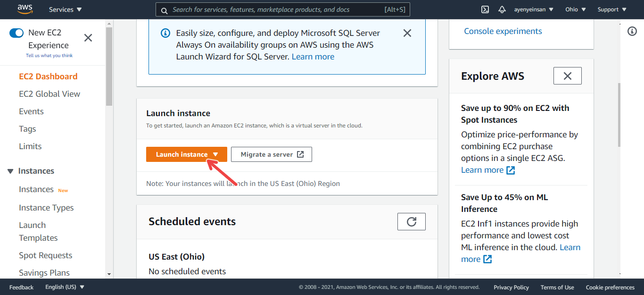This screenshot has height=295, width=644.
Task: Open AWS CloudShell terminal icon
Action: (x=485, y=9)
